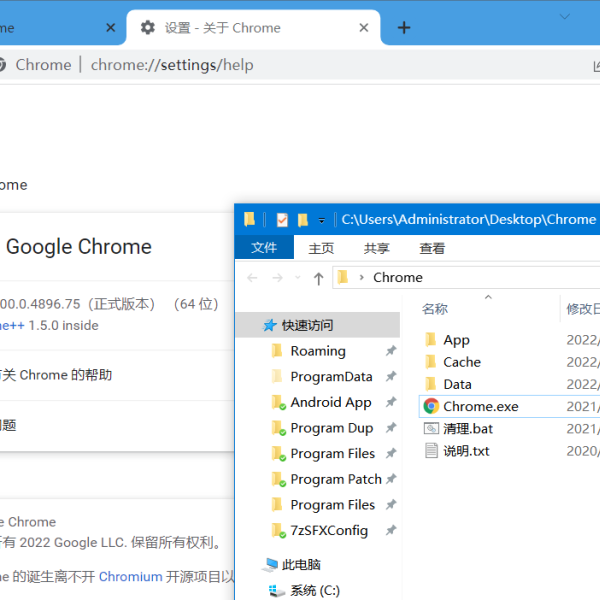Image resolution: width=600 pixels, height=600 pixels.
Task: Click the App folder icon
Action: pos(430,339)
